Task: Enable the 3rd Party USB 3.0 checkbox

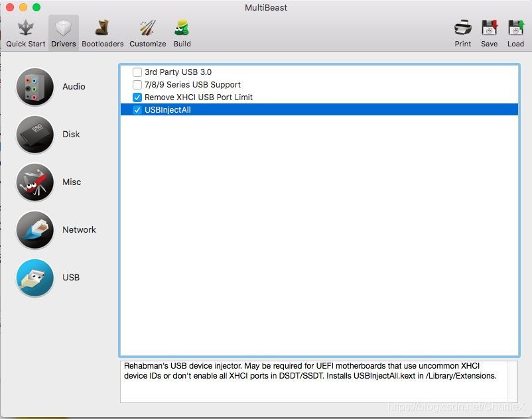Action: tap(137, 72)
